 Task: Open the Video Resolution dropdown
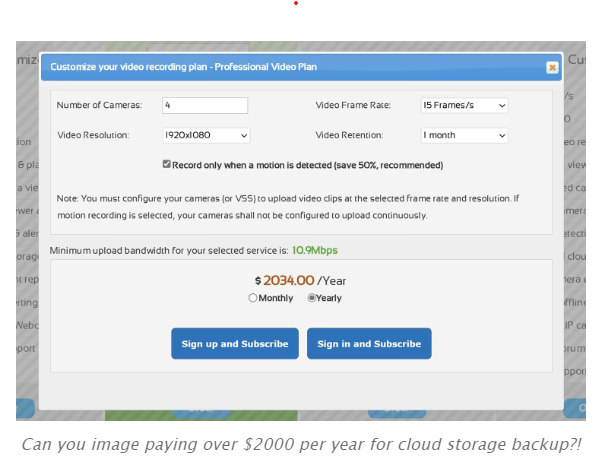click(205, 135)
